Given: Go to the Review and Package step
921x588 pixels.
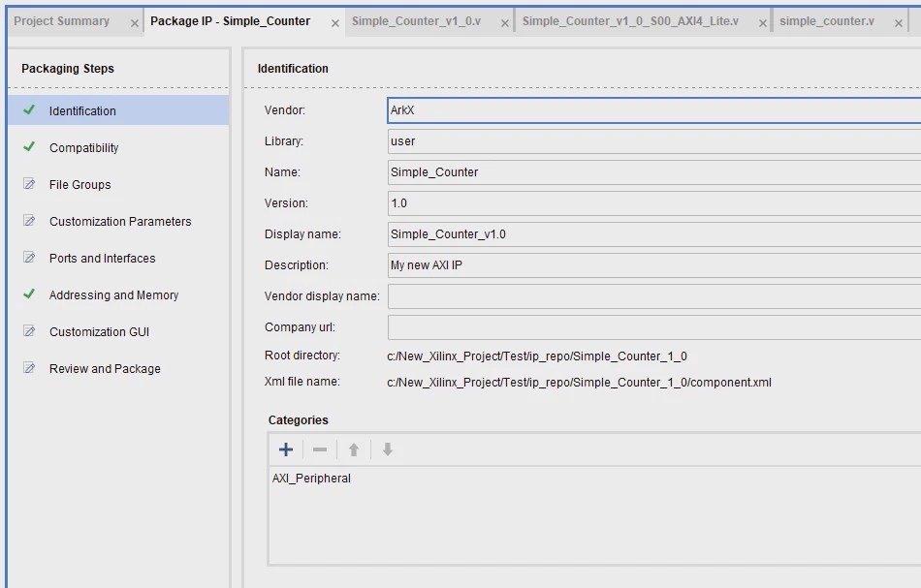Looking at the screenshot, I should pyautogui.click(x=118, y=368).
